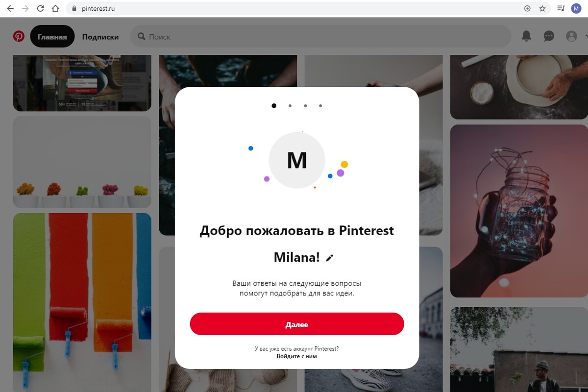Follow the Войдите с ним link
This screenshot has width=588, height=392.
(297, 356)
